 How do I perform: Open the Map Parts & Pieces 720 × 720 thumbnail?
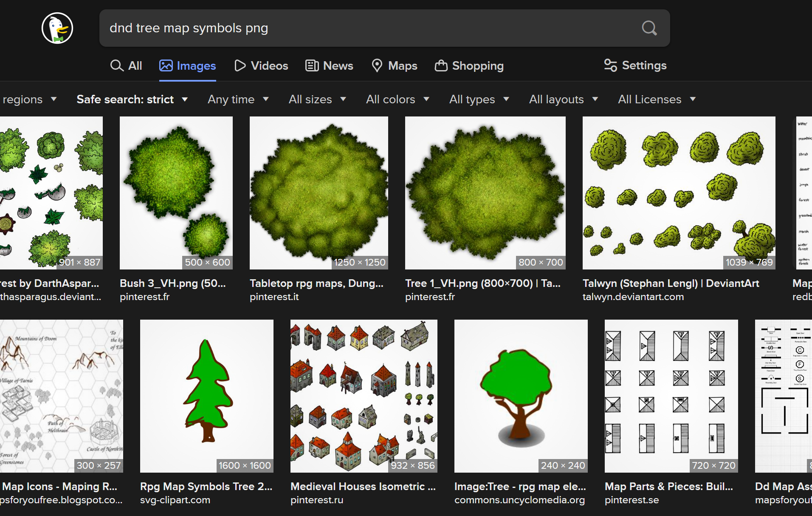tap(671, 396)
